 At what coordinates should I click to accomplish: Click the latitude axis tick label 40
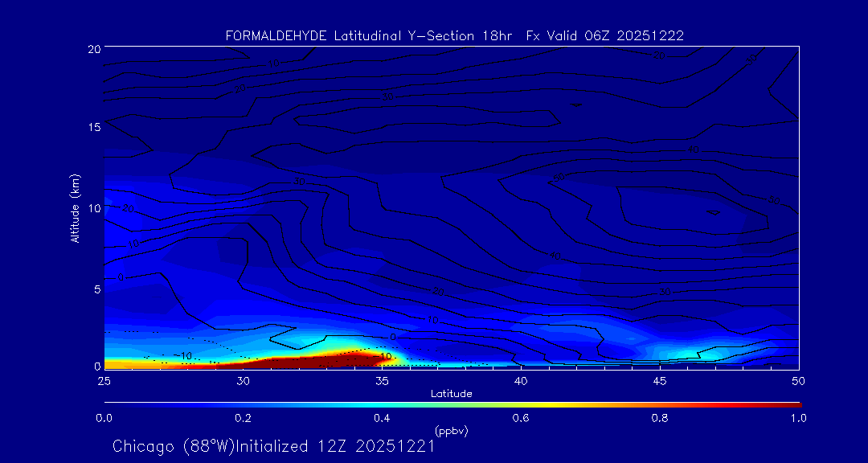coord(520,381)
